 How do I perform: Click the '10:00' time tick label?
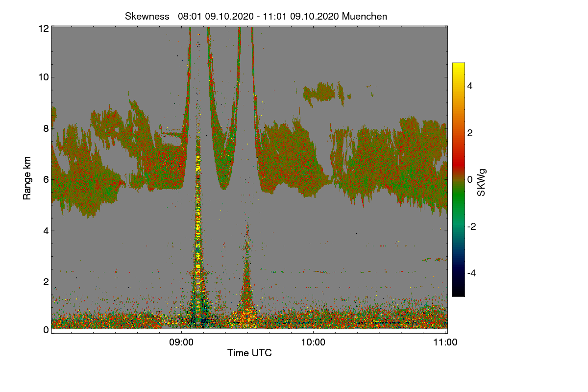pos(313,343)
